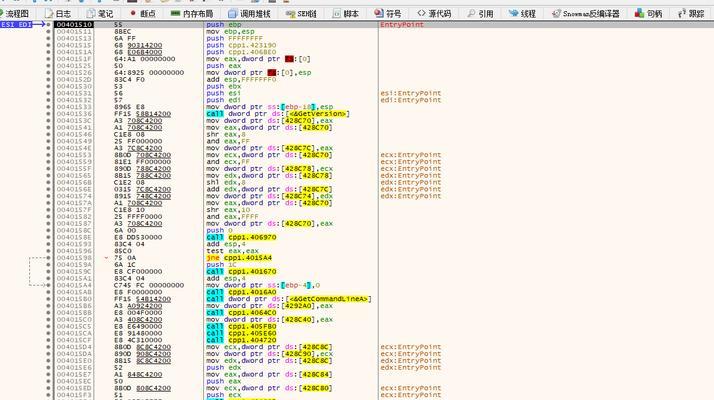
Task: Select the 'jne cpp1.4015A4' jump instruction
Action: (x=239, y=257)
